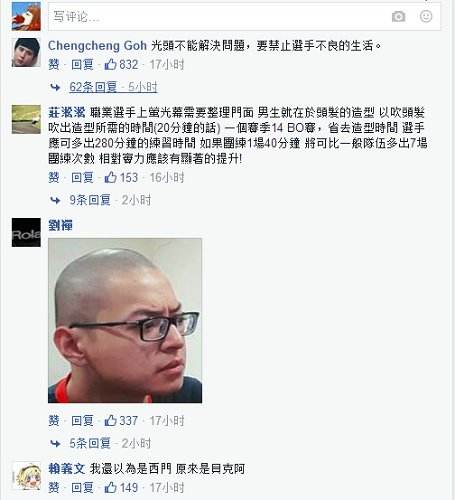455x500 pixels.
Task: Like the 280分鐘 practice time comment via 赞
Action: pyautogui.click(x=54, y=177)
